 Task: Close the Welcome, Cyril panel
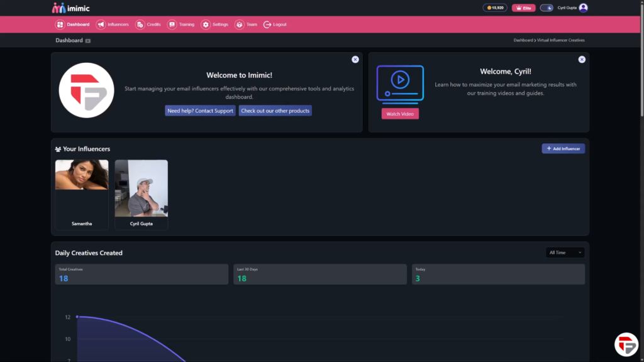click(x=582, y=59)
